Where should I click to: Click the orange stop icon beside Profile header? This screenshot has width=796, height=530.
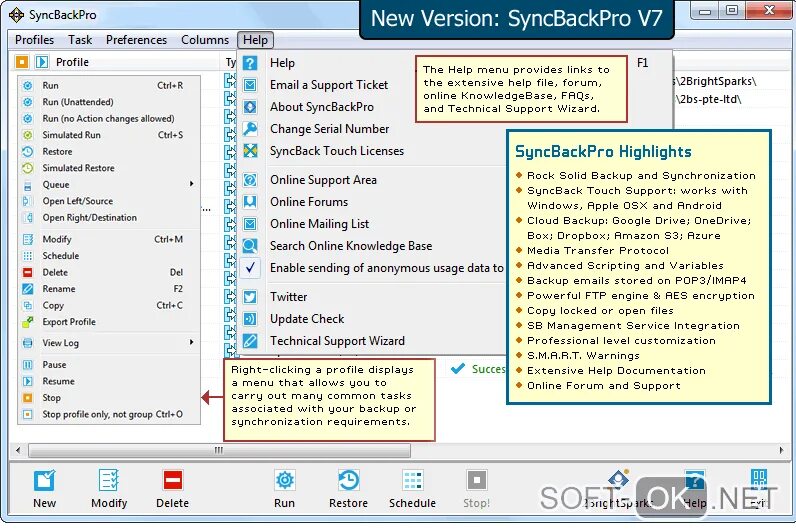tap(22, 62)
